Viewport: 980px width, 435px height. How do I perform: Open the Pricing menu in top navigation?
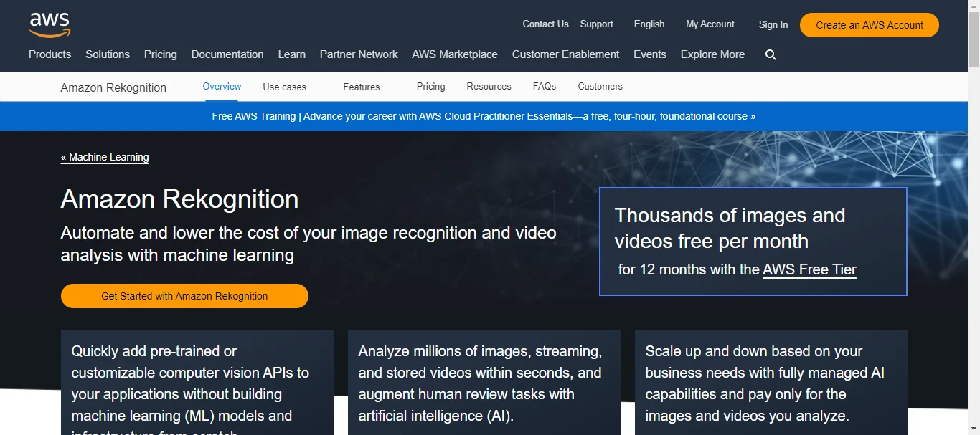[161, 54]
